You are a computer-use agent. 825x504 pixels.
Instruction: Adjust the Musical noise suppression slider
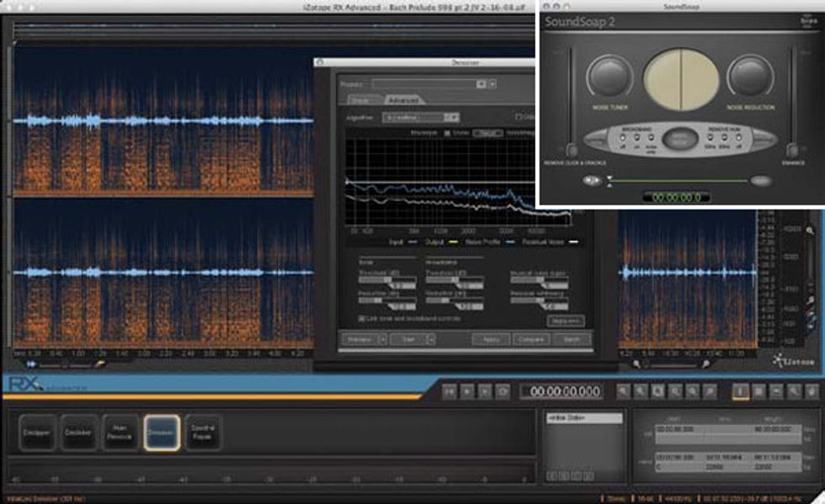[540, 280]
